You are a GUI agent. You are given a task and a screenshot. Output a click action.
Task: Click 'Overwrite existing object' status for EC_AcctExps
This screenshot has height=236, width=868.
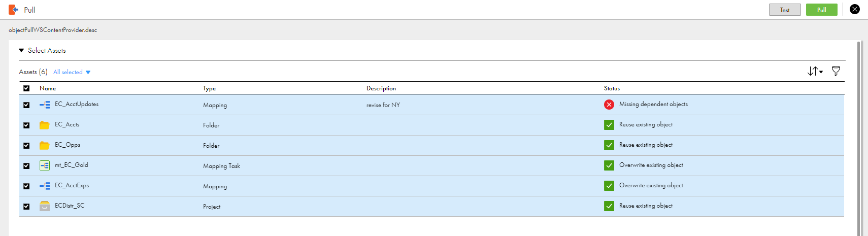click(x=651, y=185)
